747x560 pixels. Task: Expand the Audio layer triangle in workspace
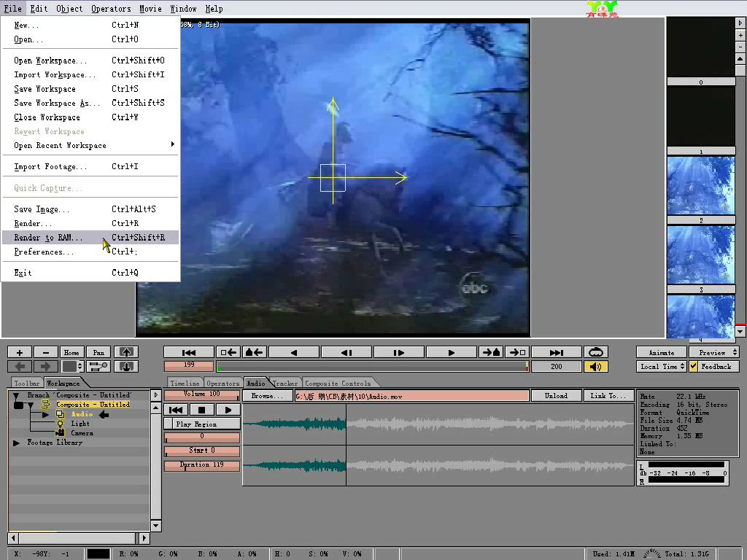pos(46,414)
